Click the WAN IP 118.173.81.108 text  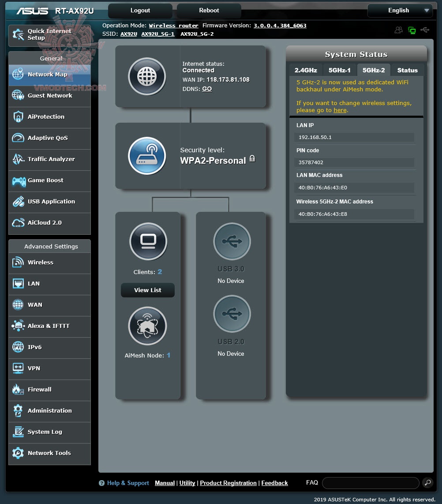(228, 80)
